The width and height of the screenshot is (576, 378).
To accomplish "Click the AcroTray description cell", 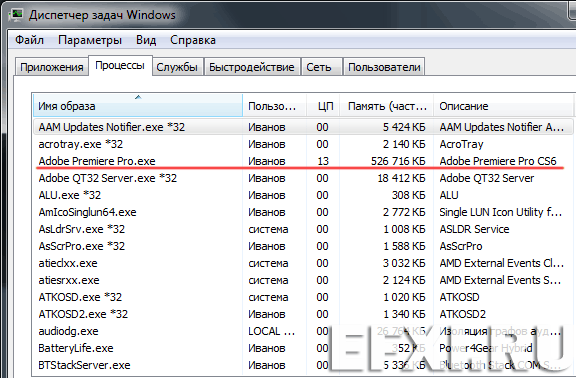I will point(461,144).
